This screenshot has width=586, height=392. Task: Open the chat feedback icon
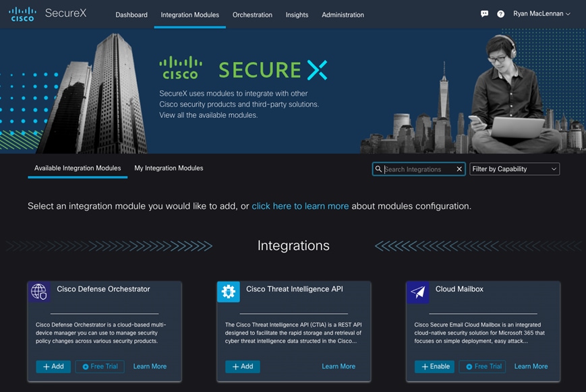point(484,14)
